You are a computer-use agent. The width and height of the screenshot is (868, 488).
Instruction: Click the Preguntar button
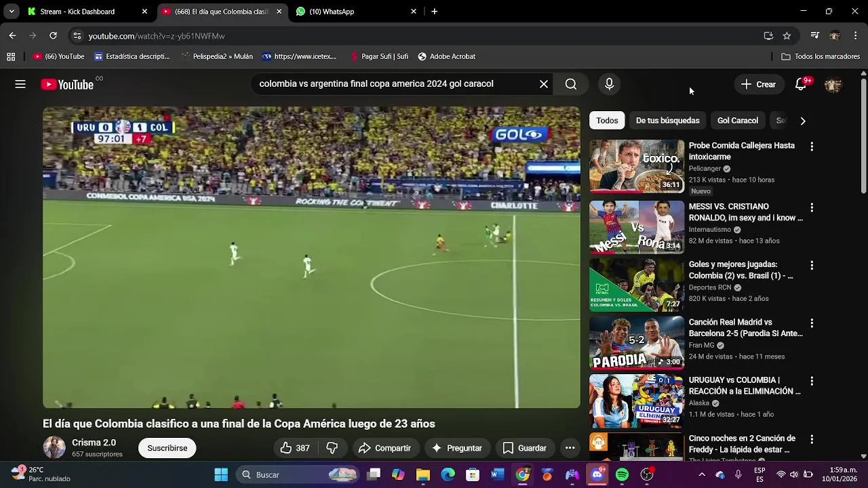point(456,448)
